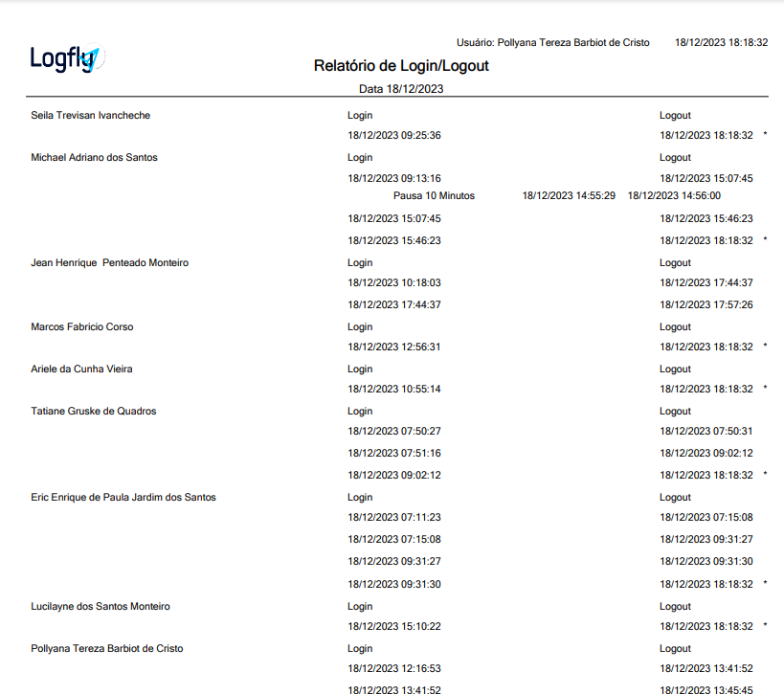Image resolution: width=784 pixels, height=694 pixels.
Task: Select the name 'Jean Henrique Penteado Monteiro'
Action: coord(109,263)
